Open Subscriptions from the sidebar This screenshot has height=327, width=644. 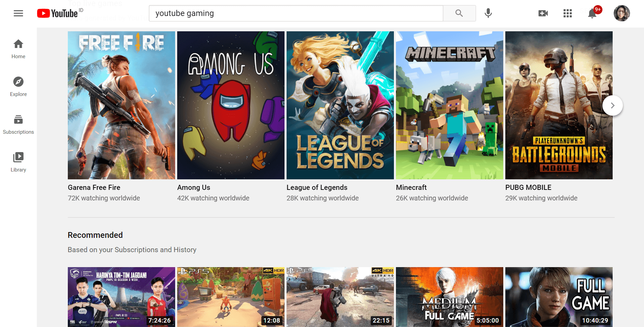click(18, 124)
